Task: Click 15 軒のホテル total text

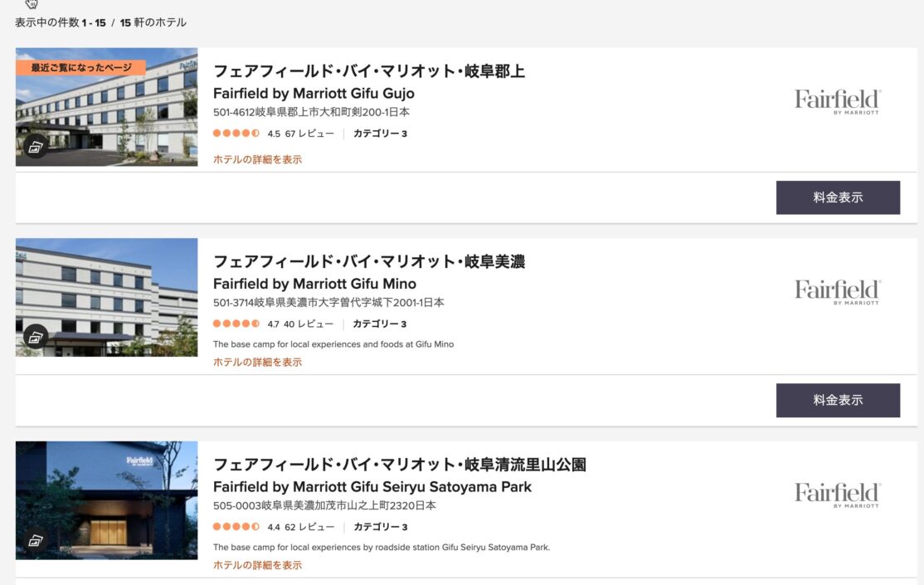Action: coord(153,22)
